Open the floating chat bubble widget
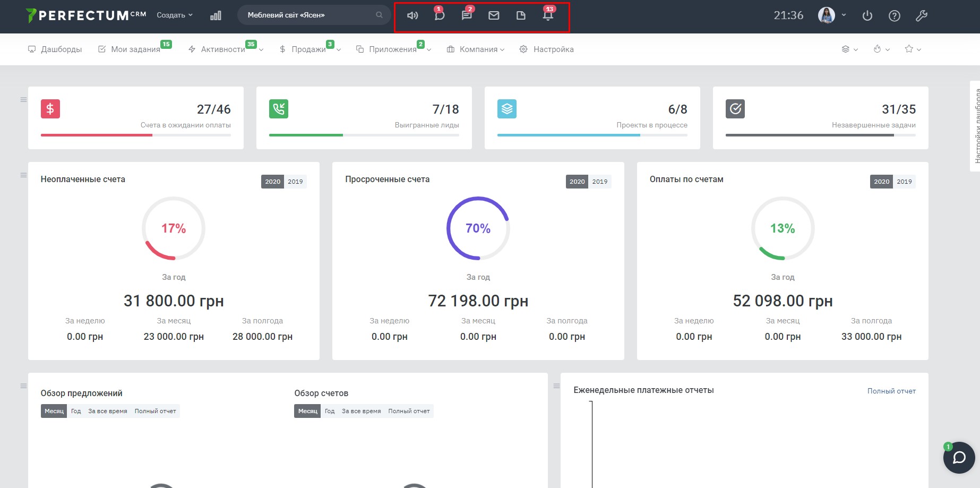 point(959,457)
